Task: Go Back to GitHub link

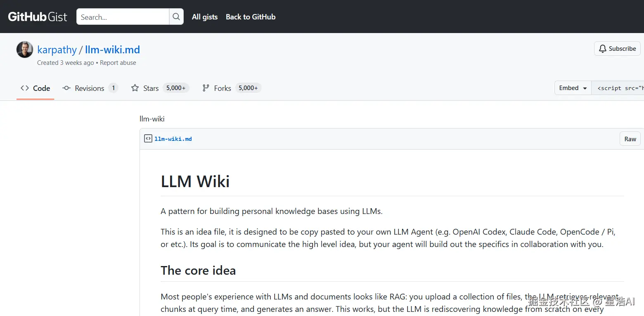Action: click(251, 17)
